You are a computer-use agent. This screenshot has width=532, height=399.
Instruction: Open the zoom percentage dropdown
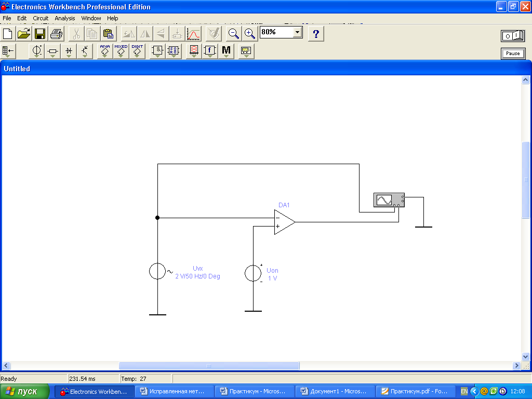297,32
